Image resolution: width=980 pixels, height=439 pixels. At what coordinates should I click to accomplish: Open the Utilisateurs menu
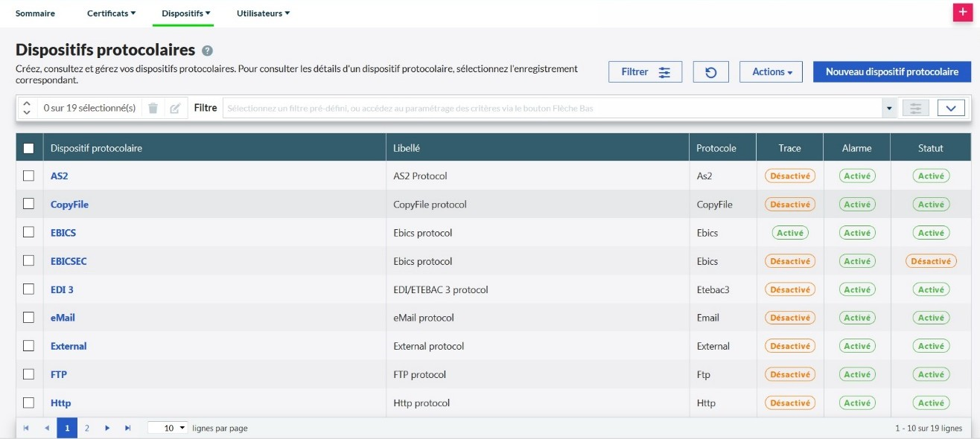point(263,13)
